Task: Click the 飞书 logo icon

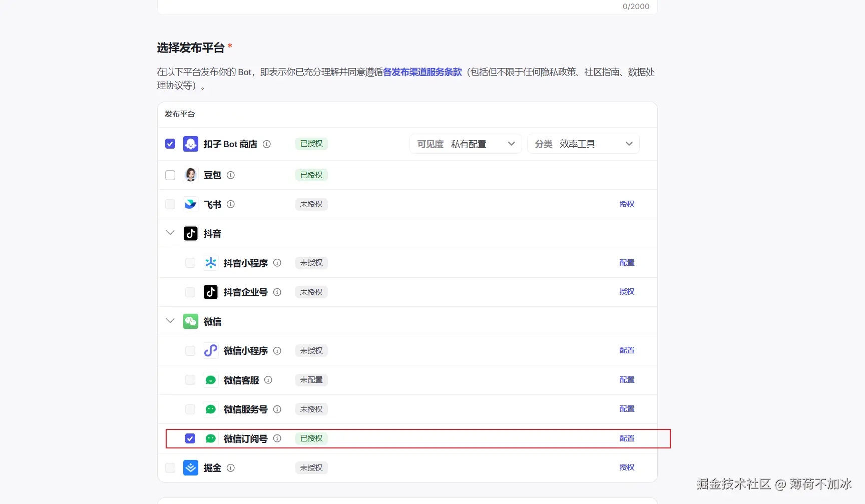Action: click(x=191, y=204)
